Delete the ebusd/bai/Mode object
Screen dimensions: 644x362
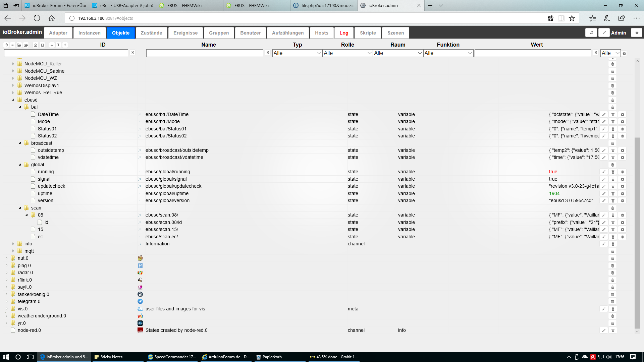coord(613,122)
